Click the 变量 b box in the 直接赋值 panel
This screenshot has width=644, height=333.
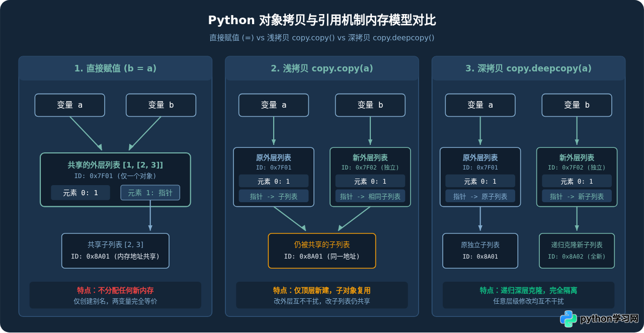(x=161, y=105)
